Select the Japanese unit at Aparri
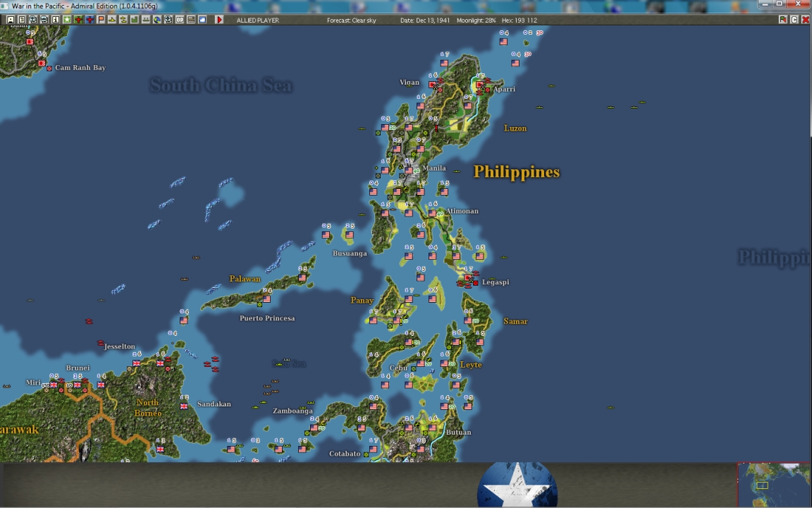The height and width of the screenshot is (508, 812). pos(480,85)
